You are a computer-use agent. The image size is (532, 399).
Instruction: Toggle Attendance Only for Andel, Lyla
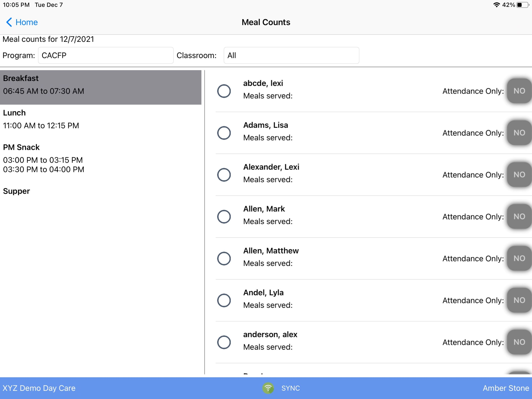coord(519,300)
